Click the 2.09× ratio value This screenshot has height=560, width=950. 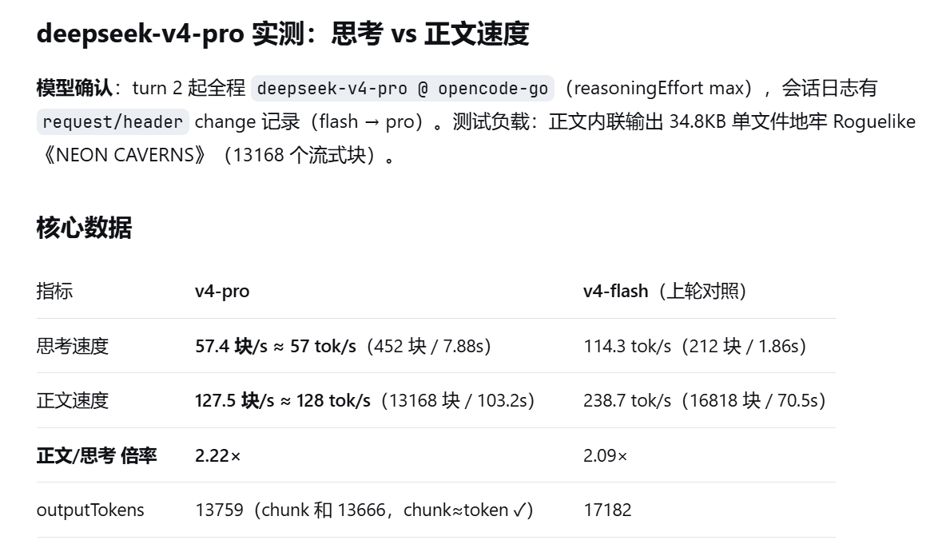[606, 456]
